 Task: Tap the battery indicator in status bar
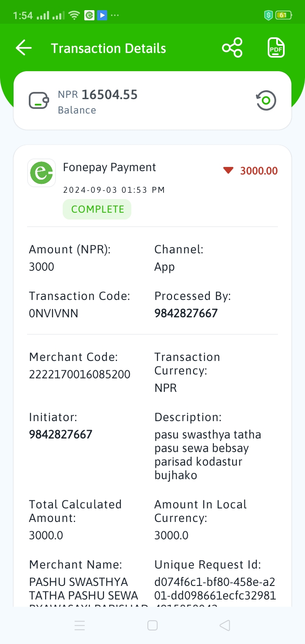283,16
